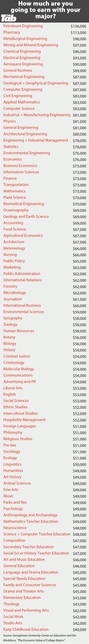Screen dimensions: 89x644
Task: Click the $136,000 salary figure
Action: (78, 26)
